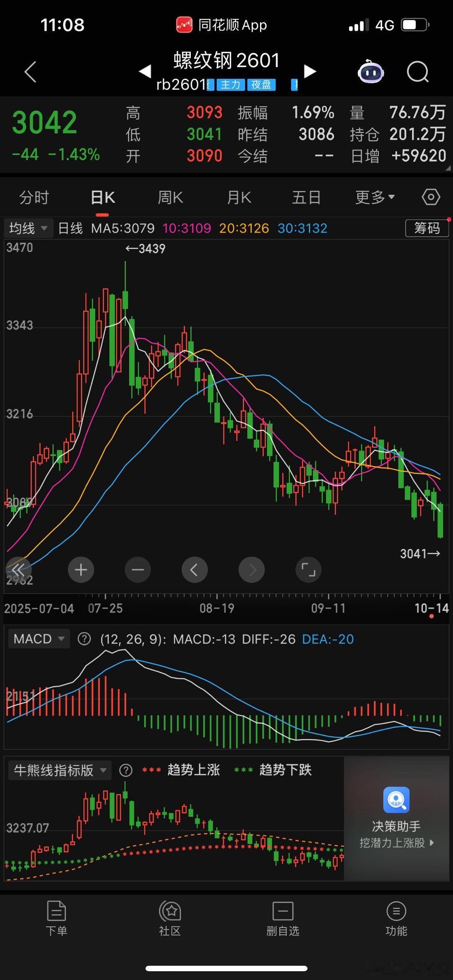Screen dimensions: 453x980
Task: Switch to 五日 tab
Action: point(307,197)
